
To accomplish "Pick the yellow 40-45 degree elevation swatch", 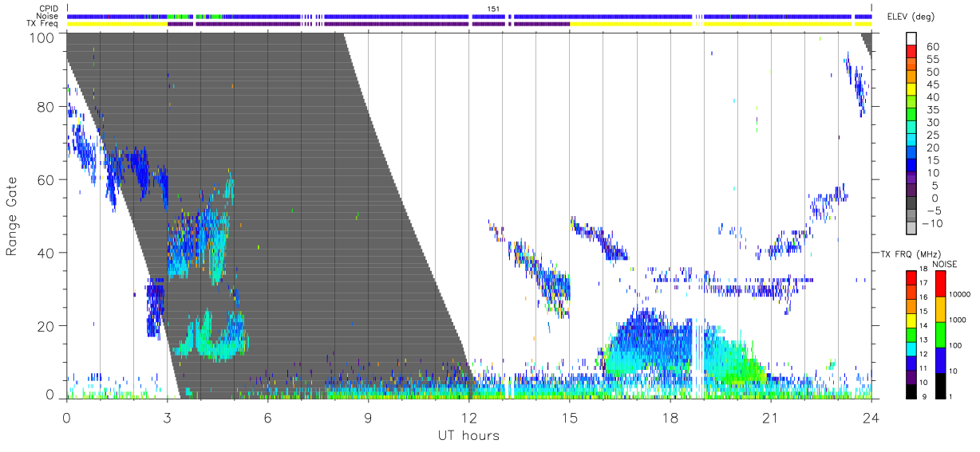I will coord(911,89).
